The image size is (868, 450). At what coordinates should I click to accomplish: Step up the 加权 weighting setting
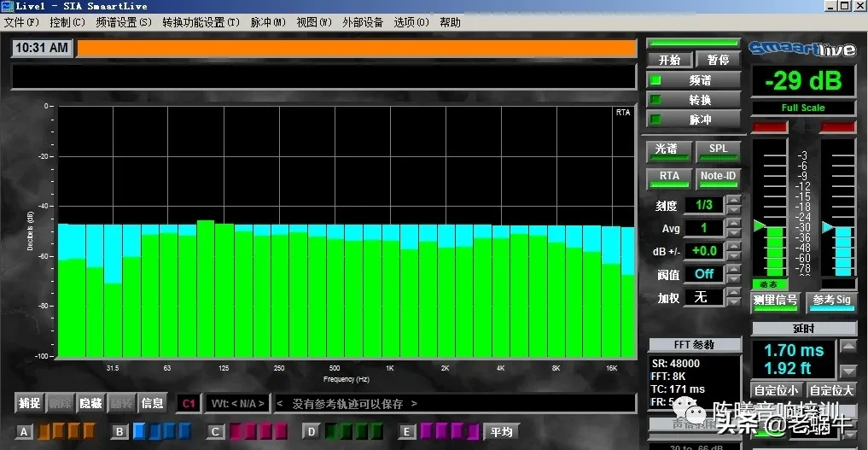[733, 292]
